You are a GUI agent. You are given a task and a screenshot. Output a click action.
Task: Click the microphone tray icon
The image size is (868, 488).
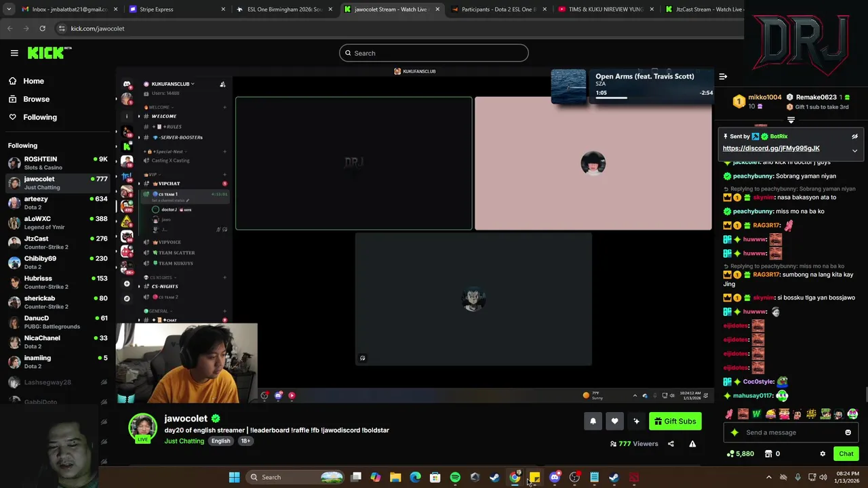pos(797,477)
